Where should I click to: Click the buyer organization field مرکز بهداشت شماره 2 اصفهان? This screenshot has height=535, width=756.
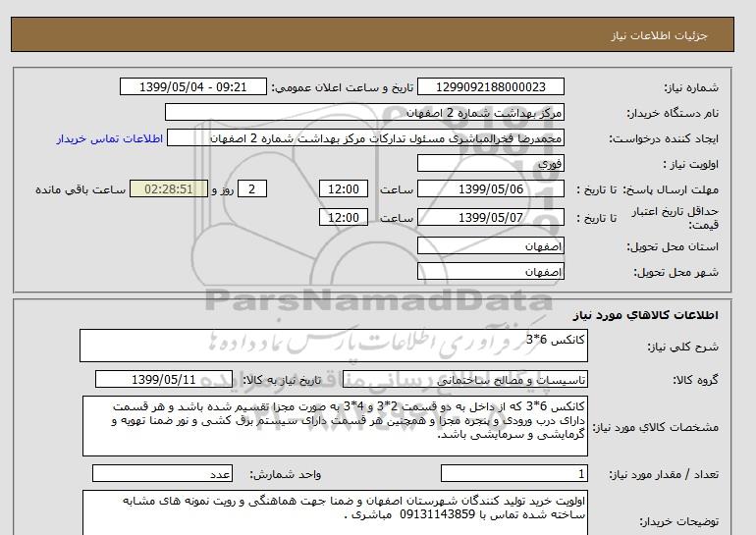tap(364, 113)
